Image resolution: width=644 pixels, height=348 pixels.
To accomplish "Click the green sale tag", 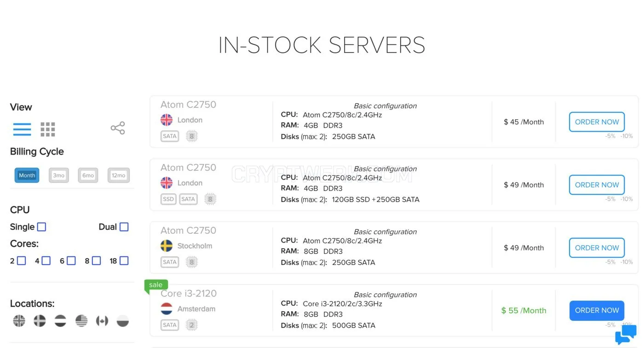I will coord(156,285).
